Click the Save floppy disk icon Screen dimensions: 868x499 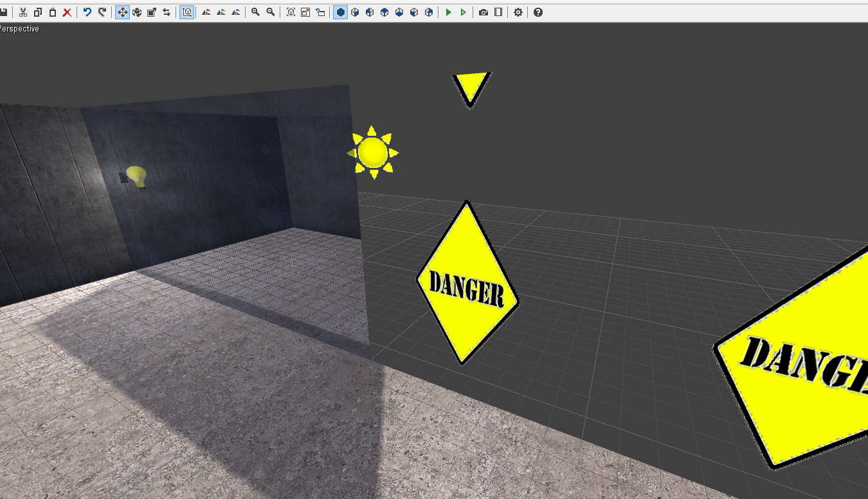[3, 12]
